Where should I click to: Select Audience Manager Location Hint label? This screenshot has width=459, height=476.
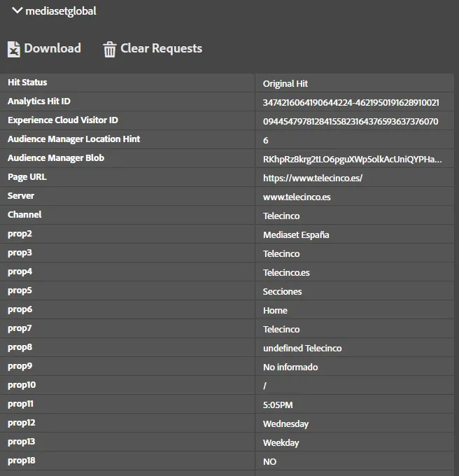(73, 139)
